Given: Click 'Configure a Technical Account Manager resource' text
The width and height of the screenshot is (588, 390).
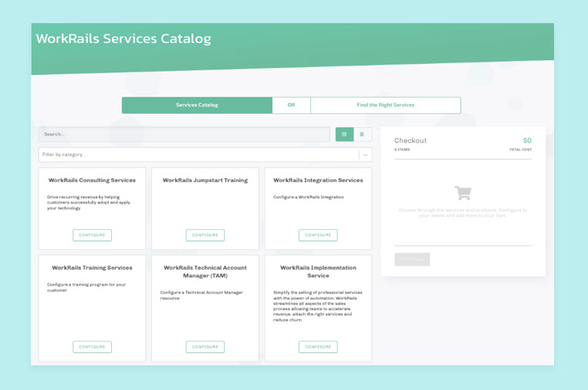Looking at the screenshot, I should click(x=201, y=295).
